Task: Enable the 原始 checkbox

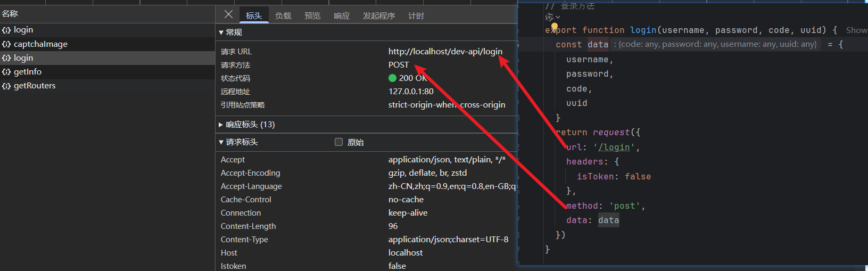Action: click(338, 142)
